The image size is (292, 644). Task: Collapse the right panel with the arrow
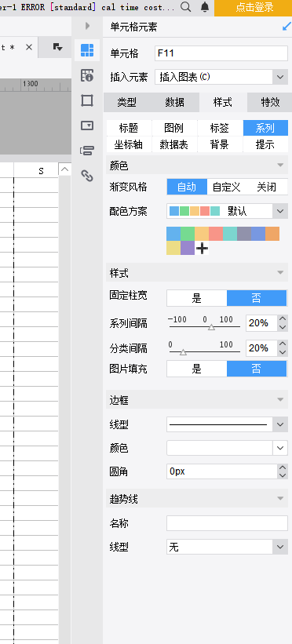[x=87, y=26]
